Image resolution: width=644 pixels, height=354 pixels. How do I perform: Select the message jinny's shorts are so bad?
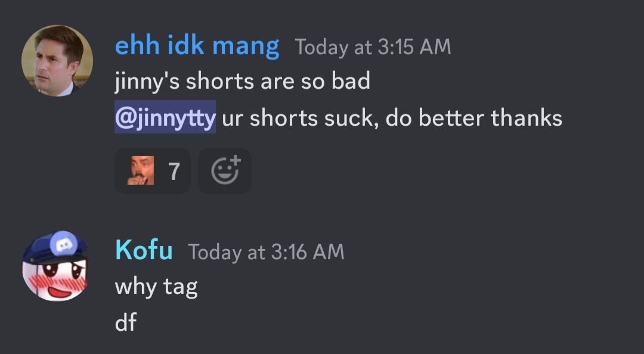point(242,81)
